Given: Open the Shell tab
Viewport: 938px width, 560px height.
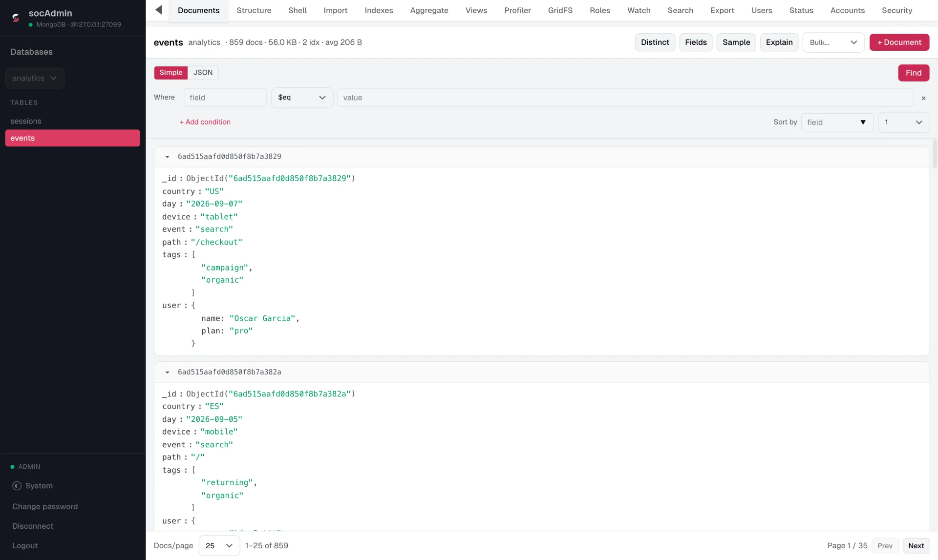Looking at the screenshot, I should point(298,11).
